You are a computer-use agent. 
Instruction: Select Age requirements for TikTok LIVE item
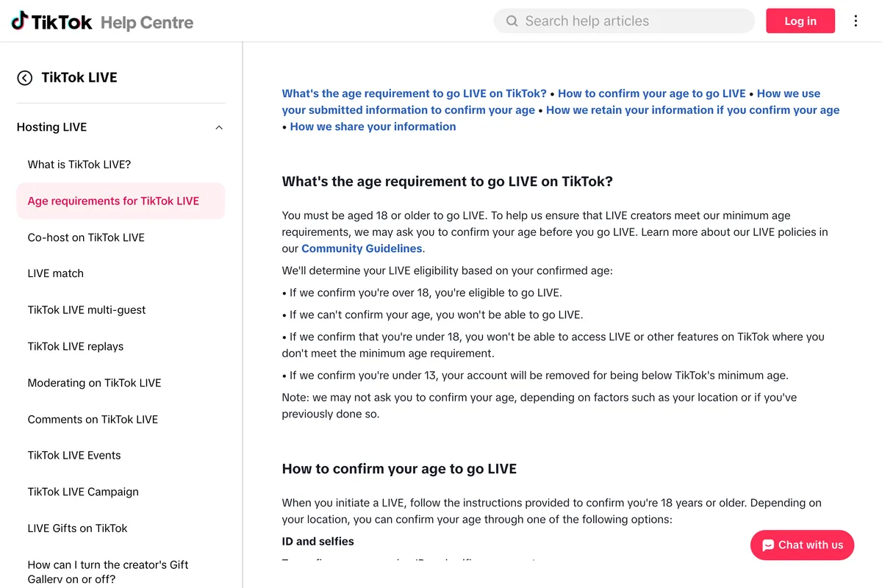point(121,201)
